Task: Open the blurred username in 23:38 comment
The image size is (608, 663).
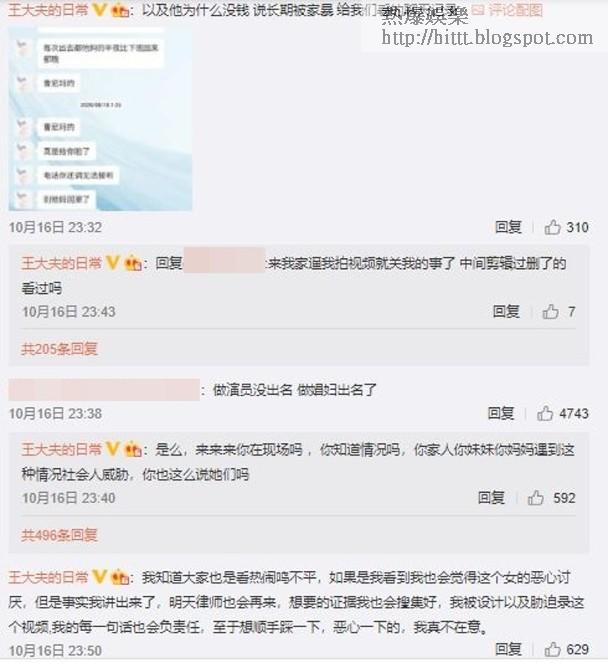Action: 104,390
